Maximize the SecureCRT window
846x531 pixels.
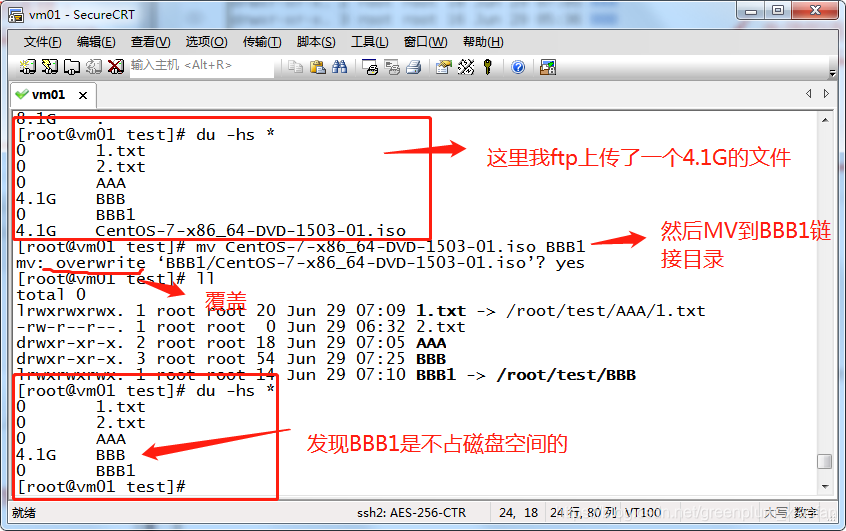pyautogui.click(x=777, y=11)
